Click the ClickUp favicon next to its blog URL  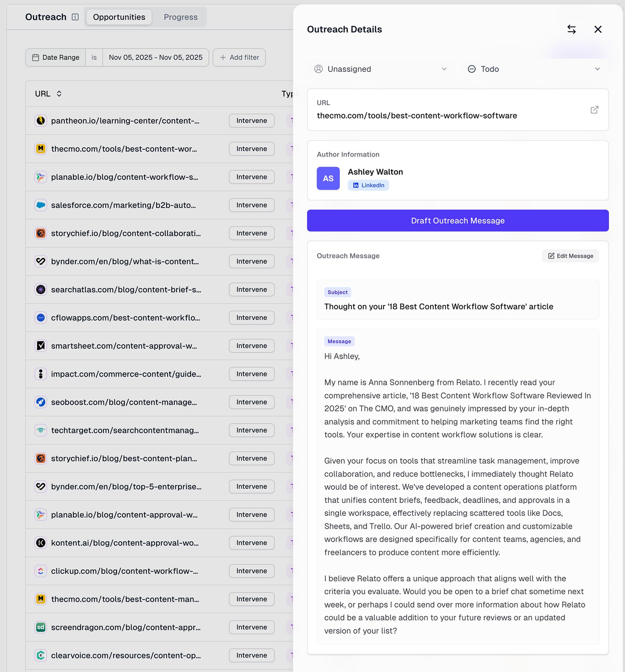[x=41, y=571]
